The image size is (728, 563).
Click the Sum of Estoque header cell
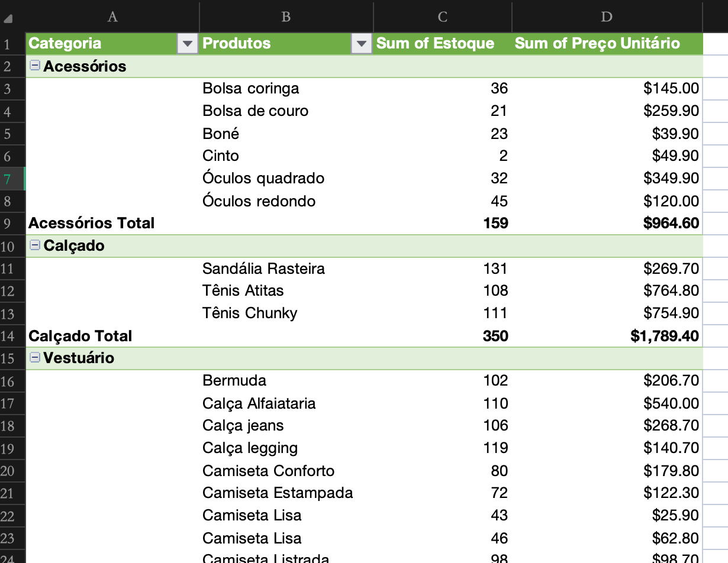[x=435, y=43]
